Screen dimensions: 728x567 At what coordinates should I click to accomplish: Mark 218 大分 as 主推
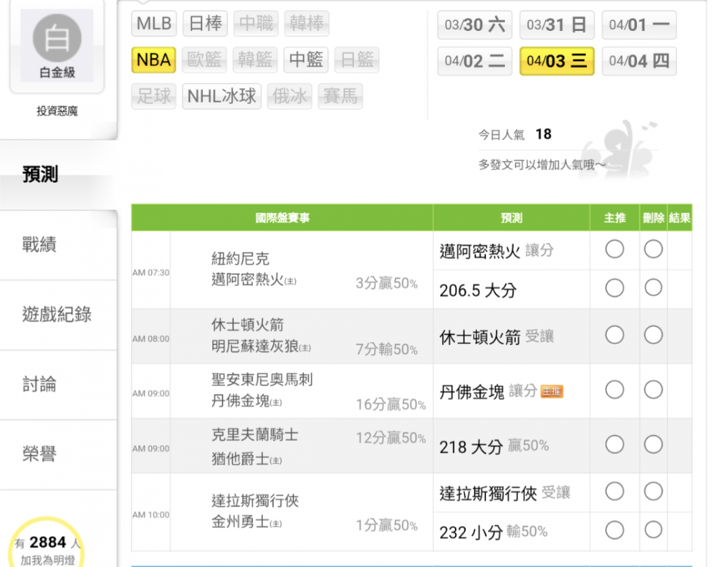pos(614,445)
